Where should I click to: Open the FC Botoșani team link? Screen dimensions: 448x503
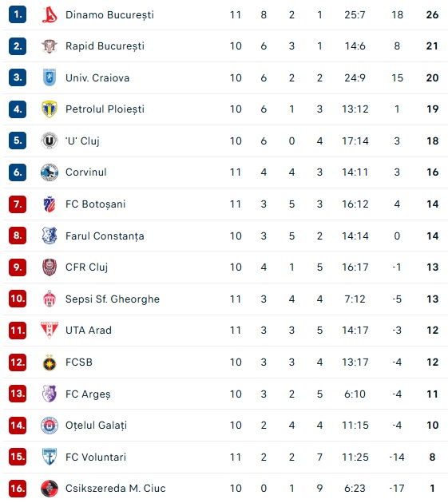[95, 204]
